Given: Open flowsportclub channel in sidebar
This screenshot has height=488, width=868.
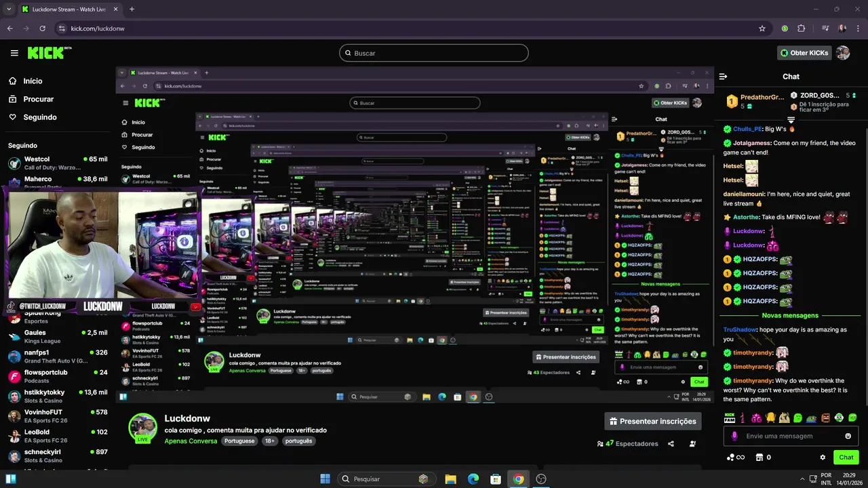Looking at the screenshot, I should pos(58,376).
